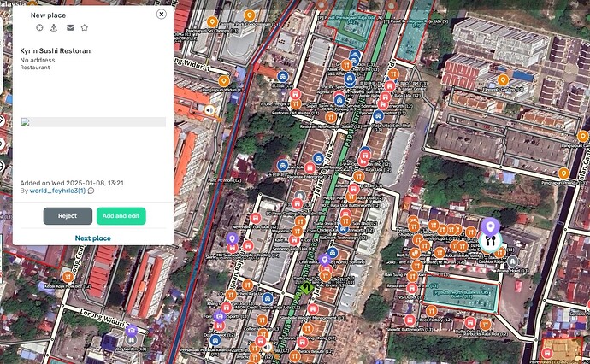Click the Camellia Park Condominium marker

pos(248,15)
